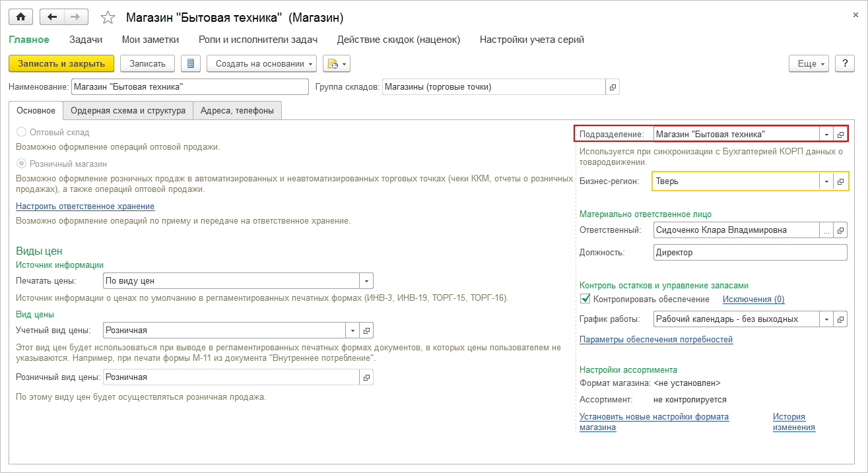
Task: Expand the Учетный вид цены dropdown arrow
Action: pyautogui.click(x=353, y=330)
